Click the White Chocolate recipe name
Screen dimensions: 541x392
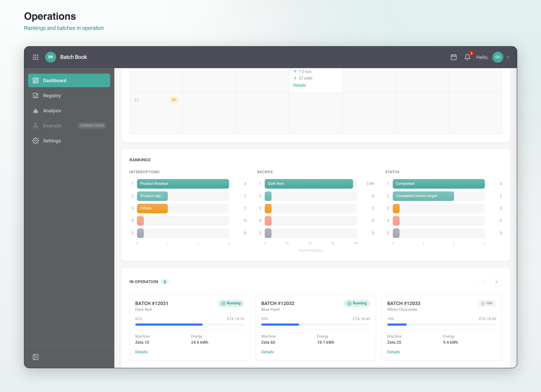(402, 309)
